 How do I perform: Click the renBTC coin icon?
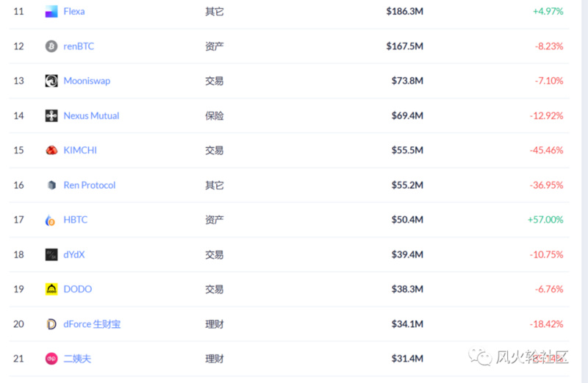pyautogui.click(x=51, y=46)
